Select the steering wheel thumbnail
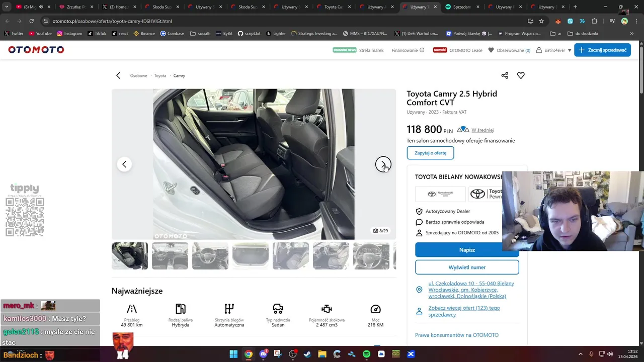Image resolution: width=644 pixels, height=362 pixels. (x=371, y=256)
